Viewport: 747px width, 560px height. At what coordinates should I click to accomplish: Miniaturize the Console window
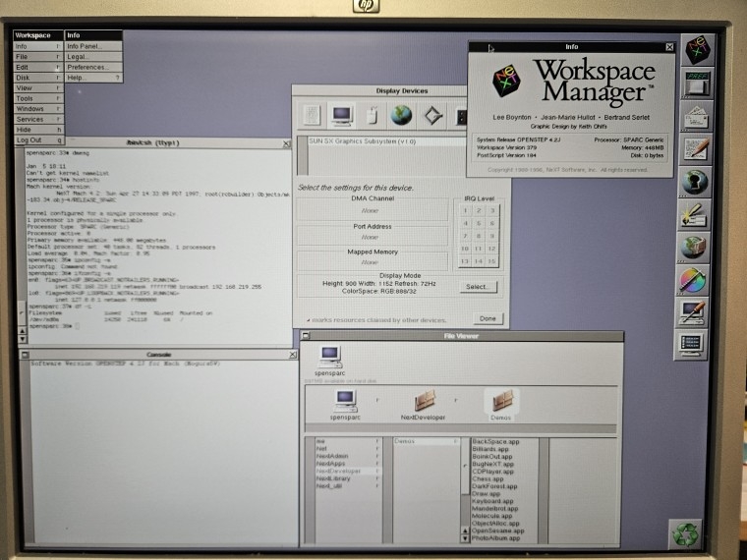click(x=26, y=355)
